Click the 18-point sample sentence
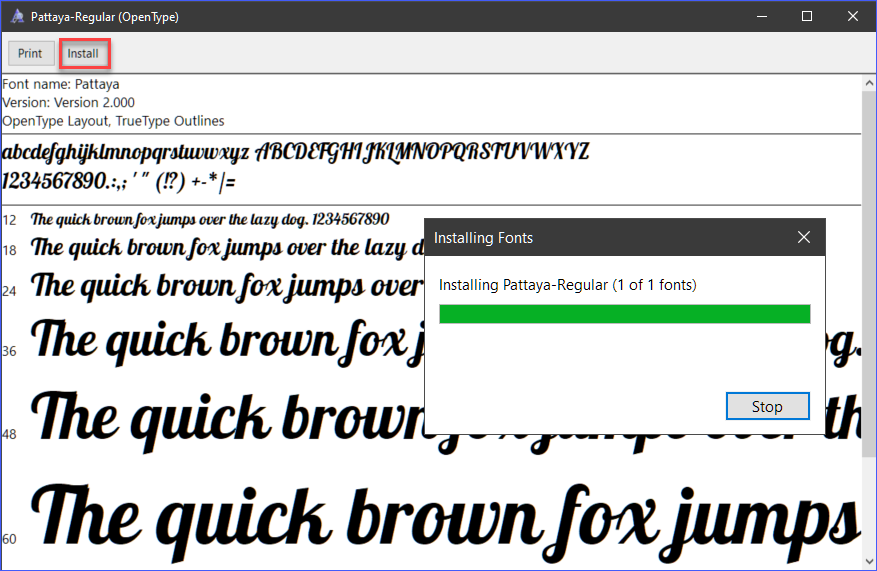877x571 pixels. coord(227,248)
